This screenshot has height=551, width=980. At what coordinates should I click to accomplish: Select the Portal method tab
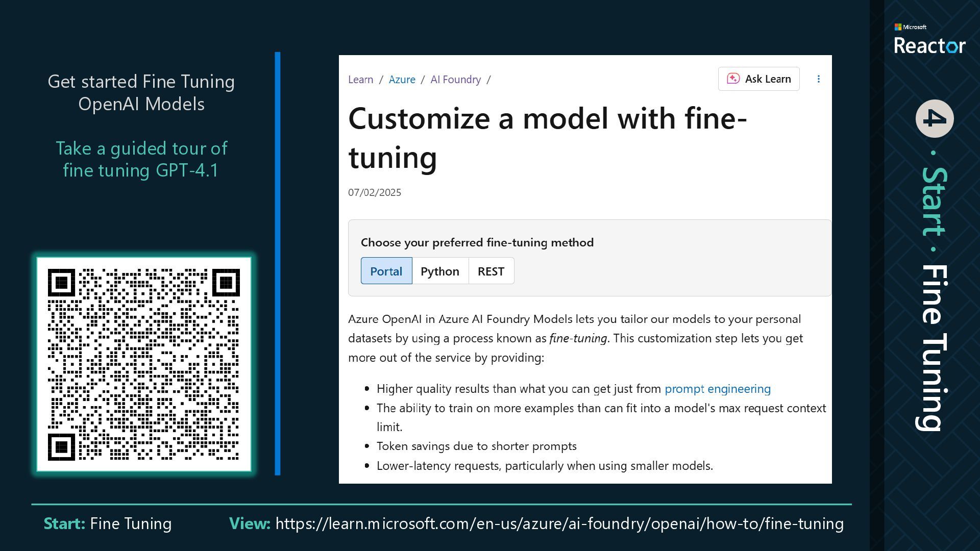[386, 271]
